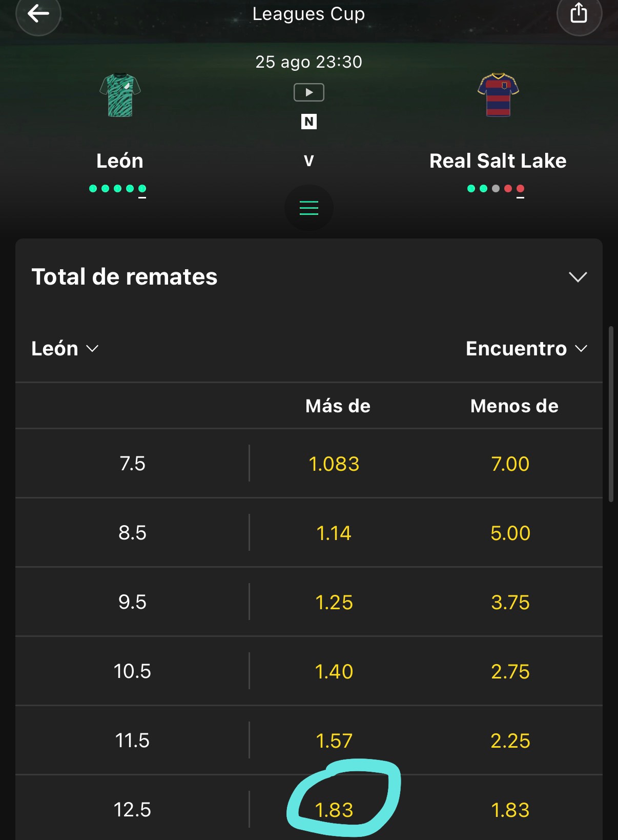Open the share icon

coord(579,13)
